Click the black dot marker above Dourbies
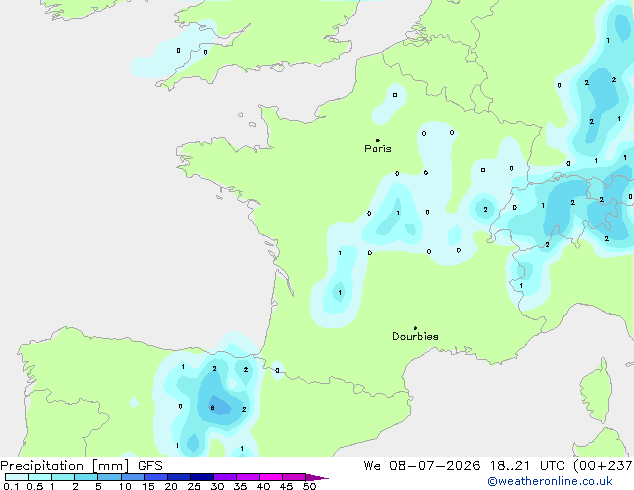The image size is (634, 490). (415, 328)
